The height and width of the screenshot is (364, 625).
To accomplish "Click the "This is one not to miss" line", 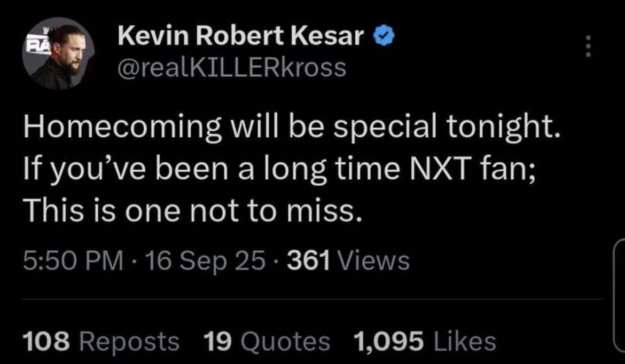I will coord(193,210).
